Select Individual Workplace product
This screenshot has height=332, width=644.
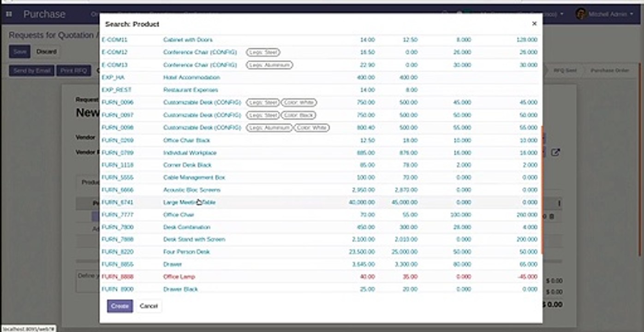(190, 153)
